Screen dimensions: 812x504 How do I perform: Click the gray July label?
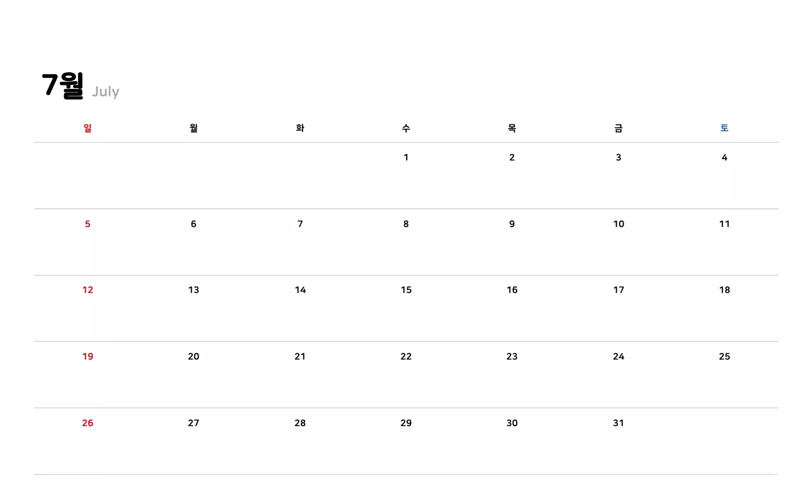105,91
